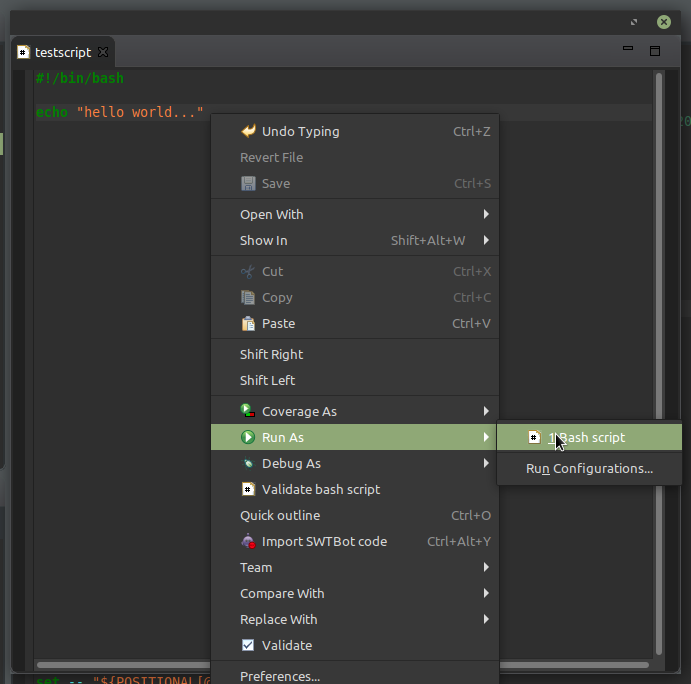The image size is (691, 684).
Task: Click the Undo Typing arrow icon
Action: (248, 131)
